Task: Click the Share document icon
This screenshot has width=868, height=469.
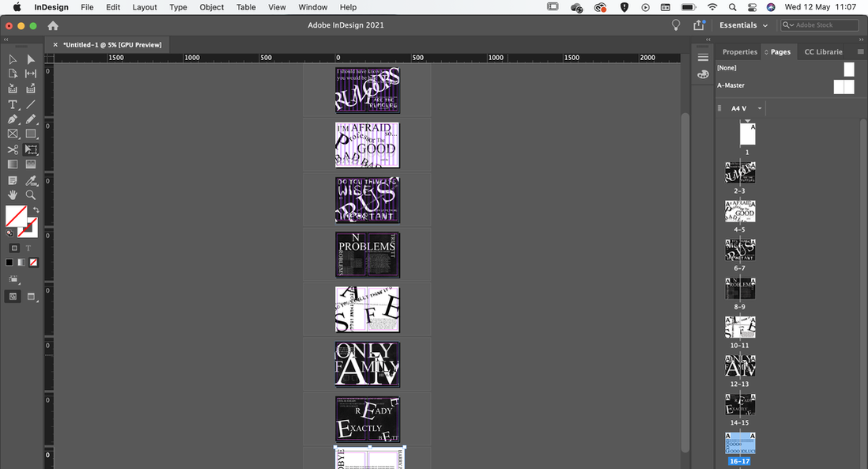Action: coord(699,25)
